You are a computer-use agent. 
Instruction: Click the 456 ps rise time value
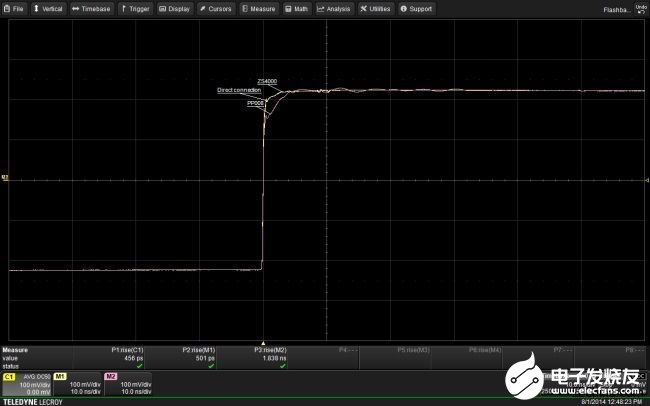(133, 358)
